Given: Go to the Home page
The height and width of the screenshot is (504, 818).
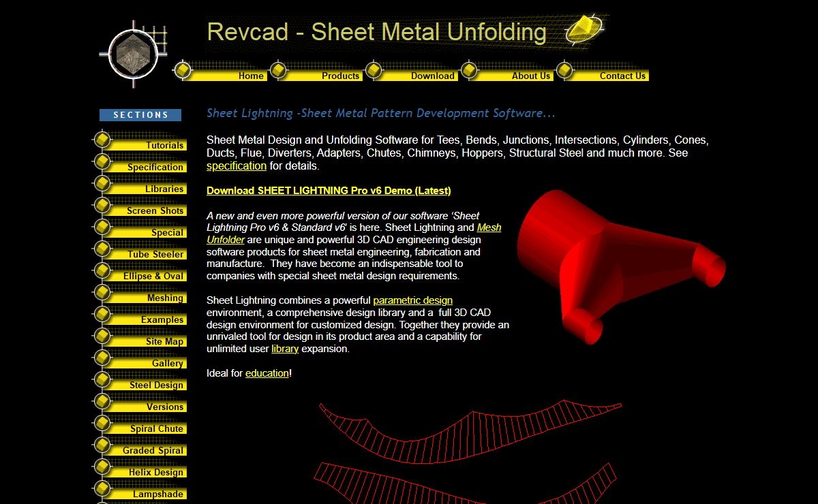Looking at the screenshot, I should pyautogui.click(x=251, y=76).
